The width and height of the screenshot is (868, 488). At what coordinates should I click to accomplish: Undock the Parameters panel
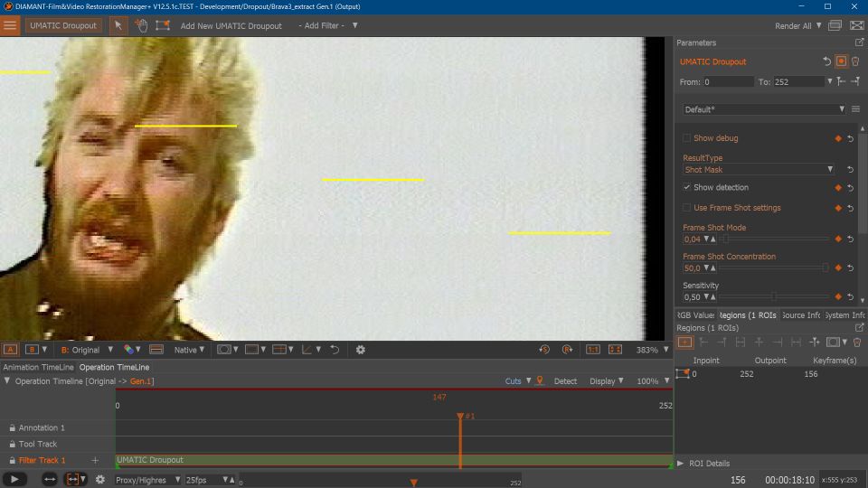(x=859, y=42)
